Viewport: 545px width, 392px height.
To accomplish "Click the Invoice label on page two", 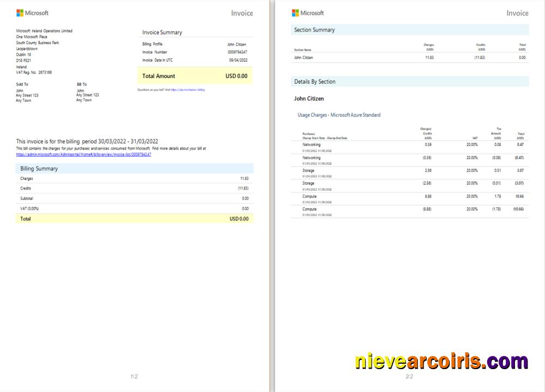I will pyautogui.click(x=517, y=13).
